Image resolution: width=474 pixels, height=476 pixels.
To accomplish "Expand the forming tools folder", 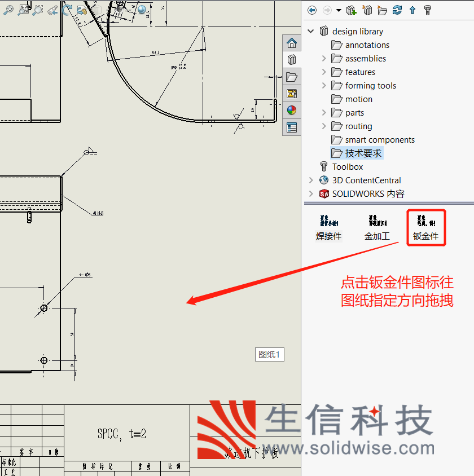I will [x=324, y=86].
